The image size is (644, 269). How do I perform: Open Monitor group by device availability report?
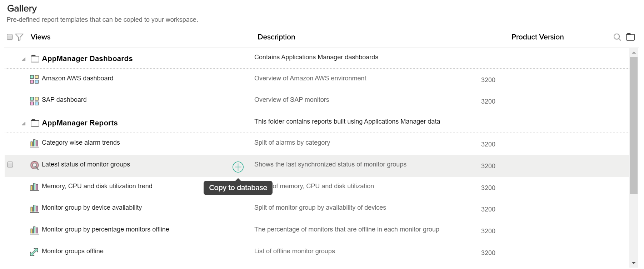tap(91, 208)
